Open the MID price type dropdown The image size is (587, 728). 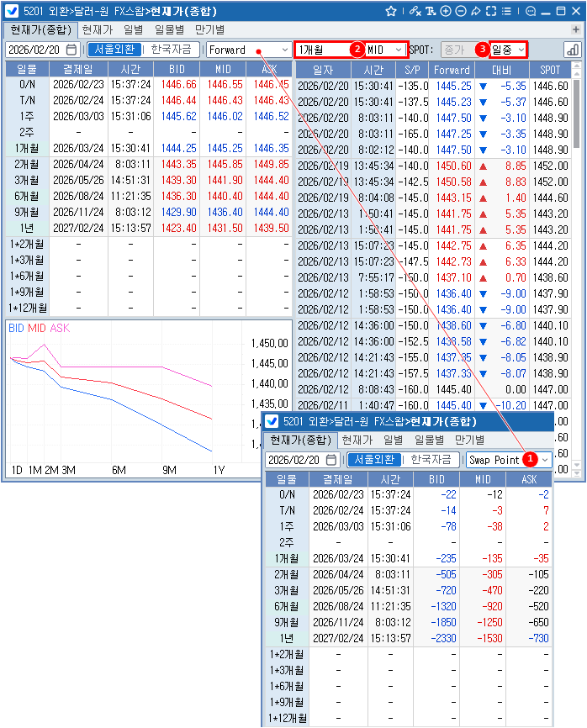click(385, 50)
